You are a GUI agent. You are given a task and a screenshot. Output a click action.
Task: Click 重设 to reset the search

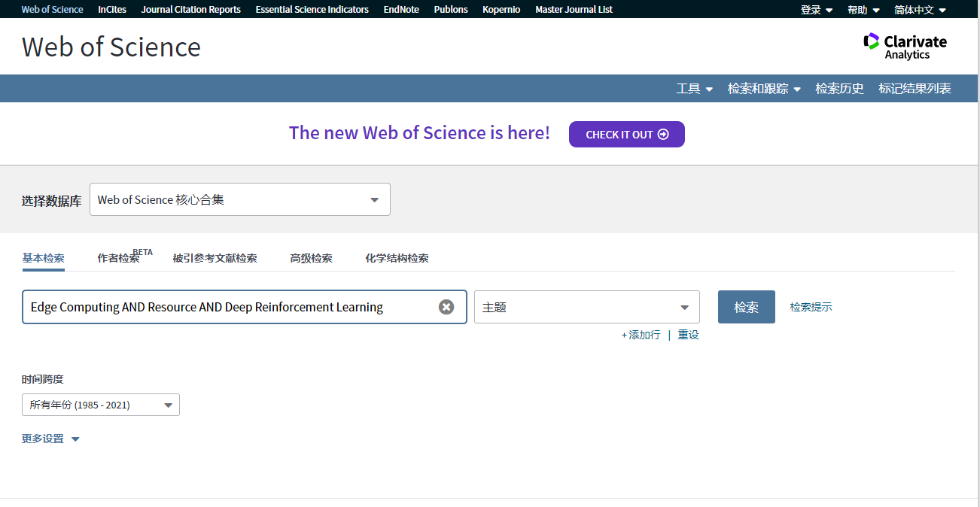pyautogui.click(x=688, y=335)
